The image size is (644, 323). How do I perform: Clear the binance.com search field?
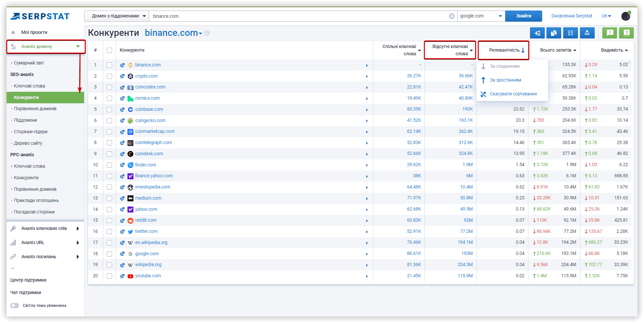(x=452, y=16)
